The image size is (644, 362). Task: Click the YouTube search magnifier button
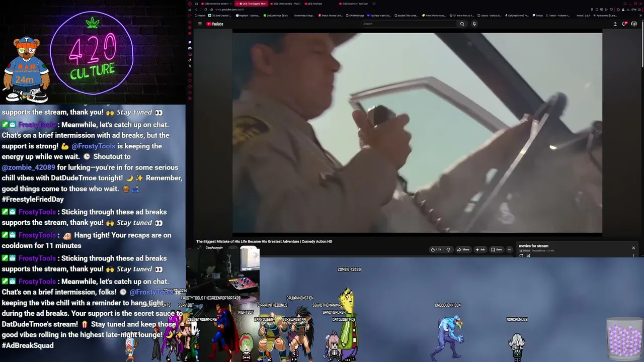[x=462, y=24]
